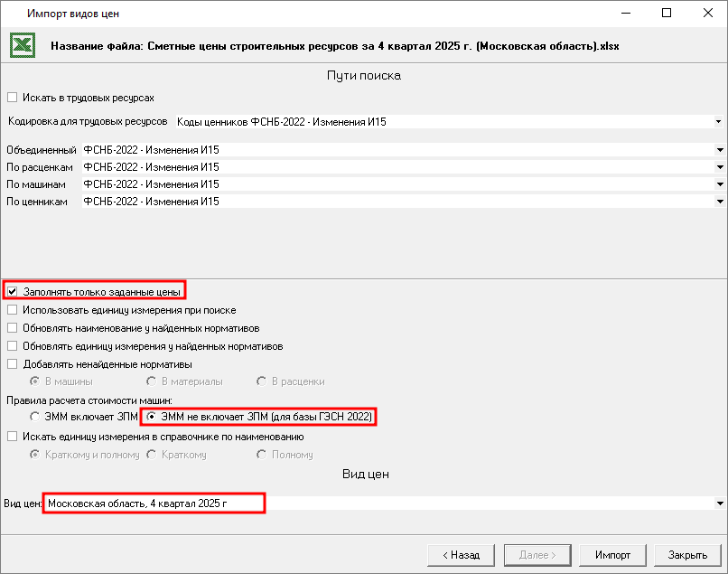The image size is (728, 574).
Task: Click 'Правила расчета стоимости машин:' label
Action: pos(89,400)
